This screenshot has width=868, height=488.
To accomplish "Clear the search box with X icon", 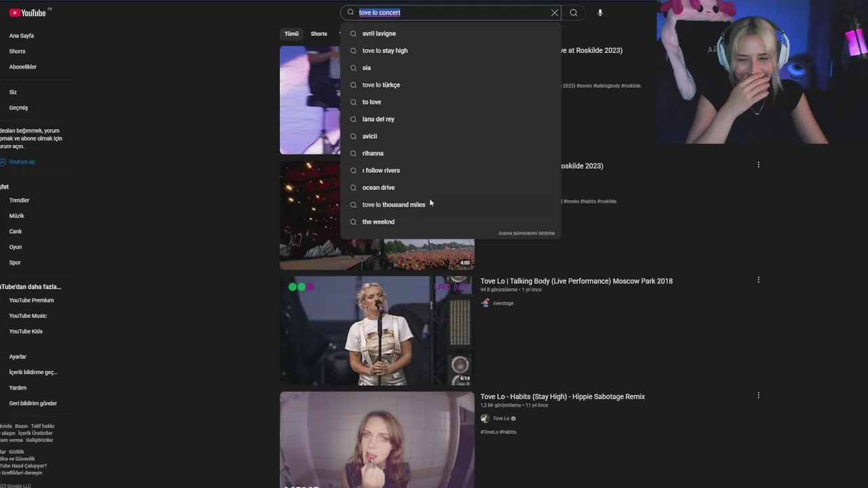I will pyautogui.click(x=555, y=13).
